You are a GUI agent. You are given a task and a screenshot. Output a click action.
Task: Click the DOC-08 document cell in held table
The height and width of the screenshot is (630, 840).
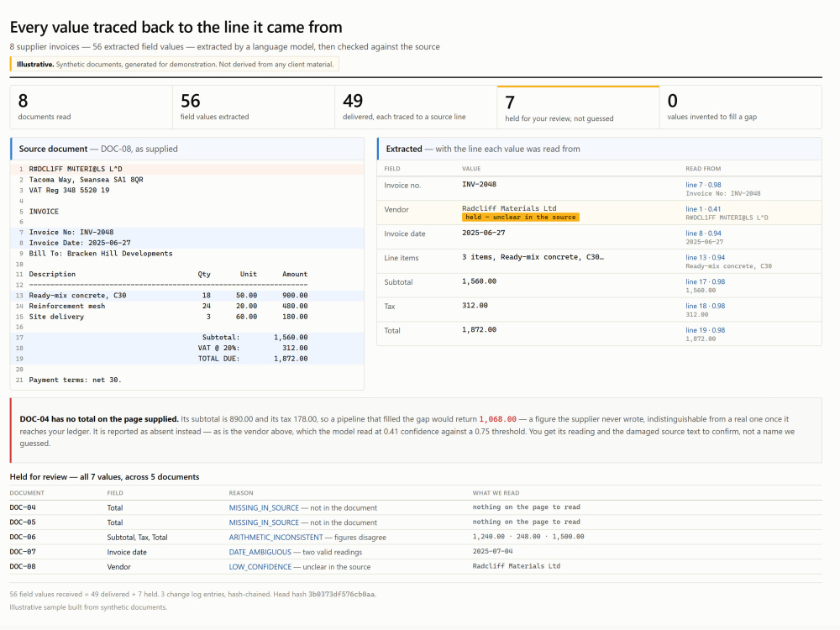pos(23,566)
